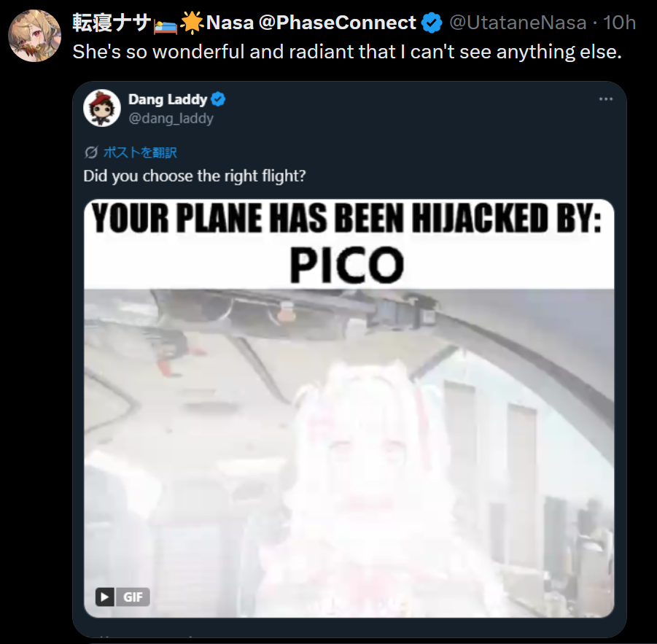Image resolution: width=657 pixels, height=644 pixels.
Task: Click Dang Laddy's verified checkmark badge
Action: click(218, 99)
